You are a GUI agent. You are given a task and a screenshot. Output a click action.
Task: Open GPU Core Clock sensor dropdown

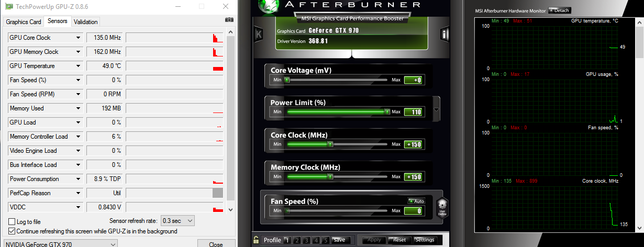pos(78,38)
